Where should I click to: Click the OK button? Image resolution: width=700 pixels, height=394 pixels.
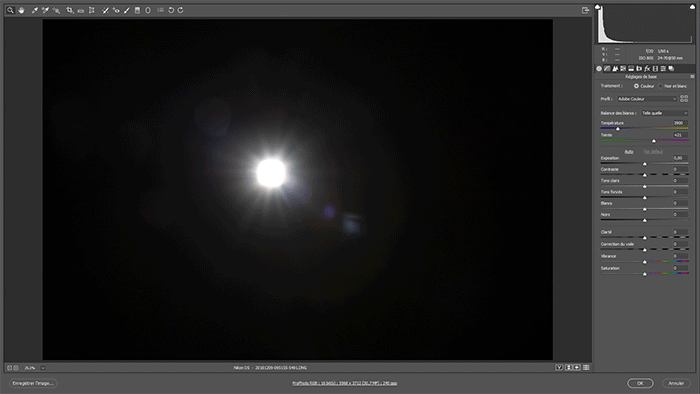coord(640,383)
